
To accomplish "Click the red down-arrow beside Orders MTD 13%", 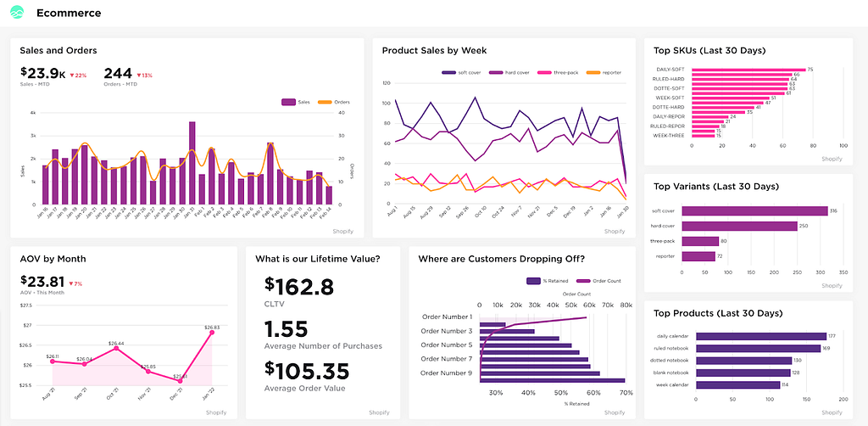I will click(x=138, y=76).
